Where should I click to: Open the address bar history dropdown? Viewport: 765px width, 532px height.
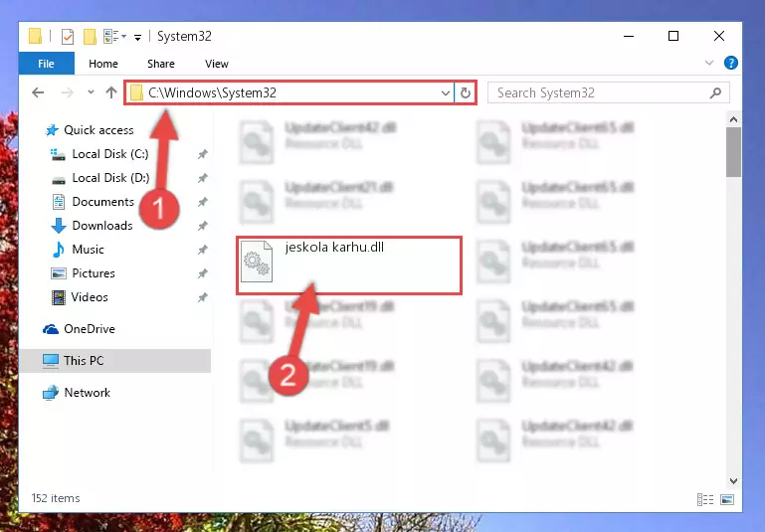coord(446,92)
